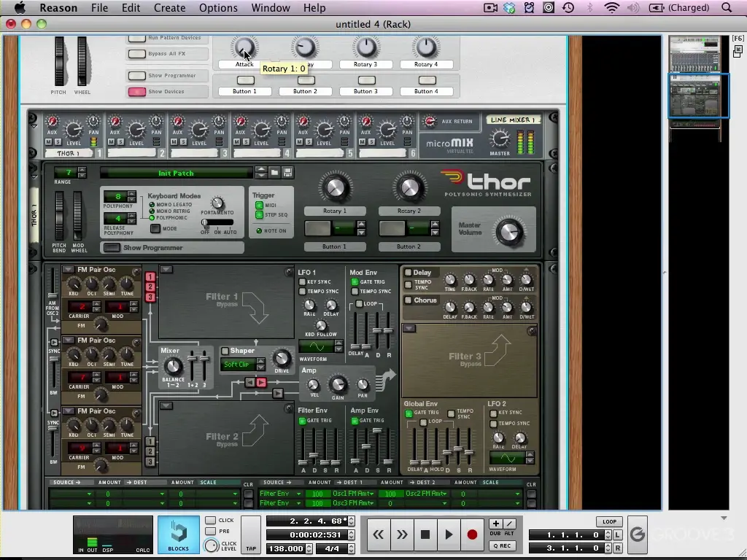Click the gray left-arrow routing button under Shaper
The image size is (747, 560).
point(250,382)
